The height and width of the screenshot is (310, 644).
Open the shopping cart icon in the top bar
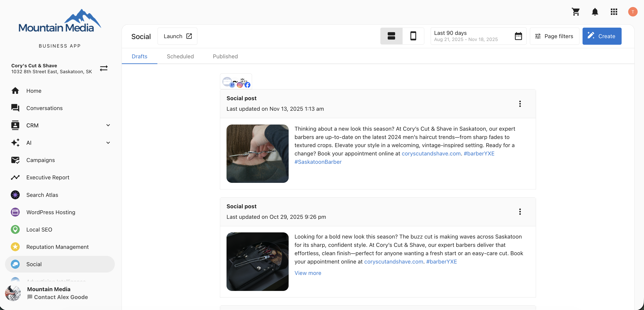(x=576, y=12)
